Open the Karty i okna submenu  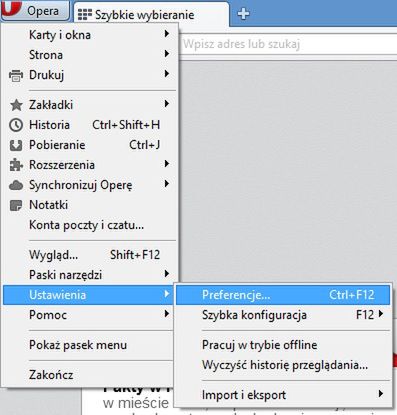90,35
